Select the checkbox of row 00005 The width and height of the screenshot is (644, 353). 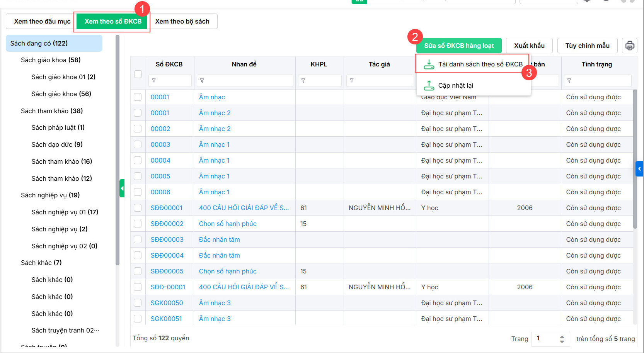[138, 176]
